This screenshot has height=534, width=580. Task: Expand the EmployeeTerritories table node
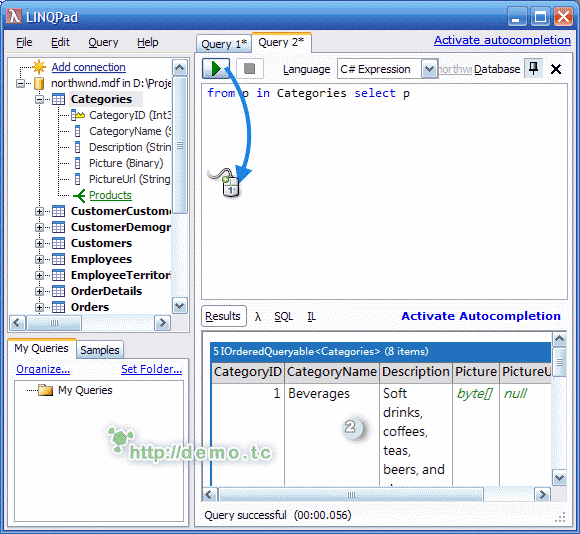pyautogui.click(x=39, y=275)
